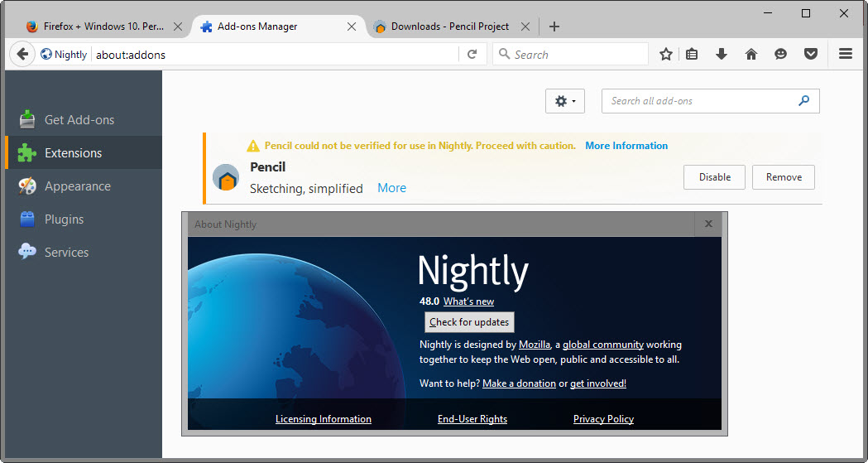
Task: Bookmark this page with the star icon
Action: coord(666,55)
